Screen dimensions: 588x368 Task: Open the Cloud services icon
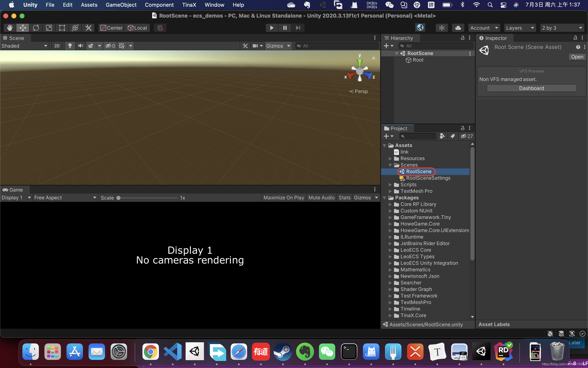tap(458, 28)
